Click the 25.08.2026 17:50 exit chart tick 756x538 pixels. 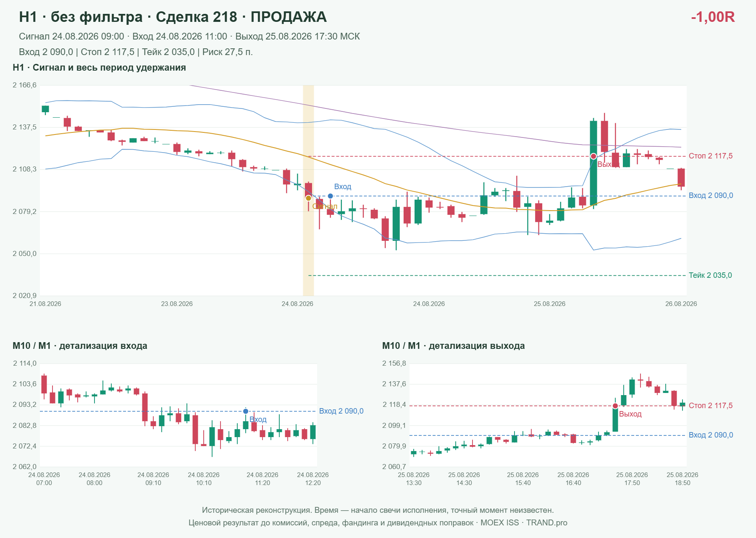632,479
